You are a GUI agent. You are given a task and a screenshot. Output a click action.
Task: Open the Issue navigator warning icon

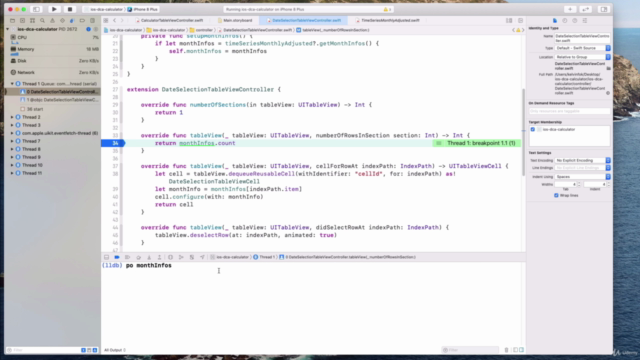pos(52,20)
